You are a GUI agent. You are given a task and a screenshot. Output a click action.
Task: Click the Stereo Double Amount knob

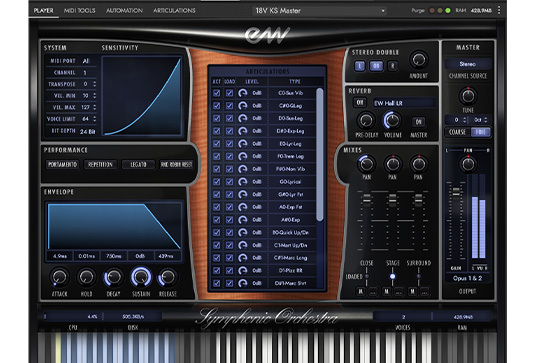(419, 60)
